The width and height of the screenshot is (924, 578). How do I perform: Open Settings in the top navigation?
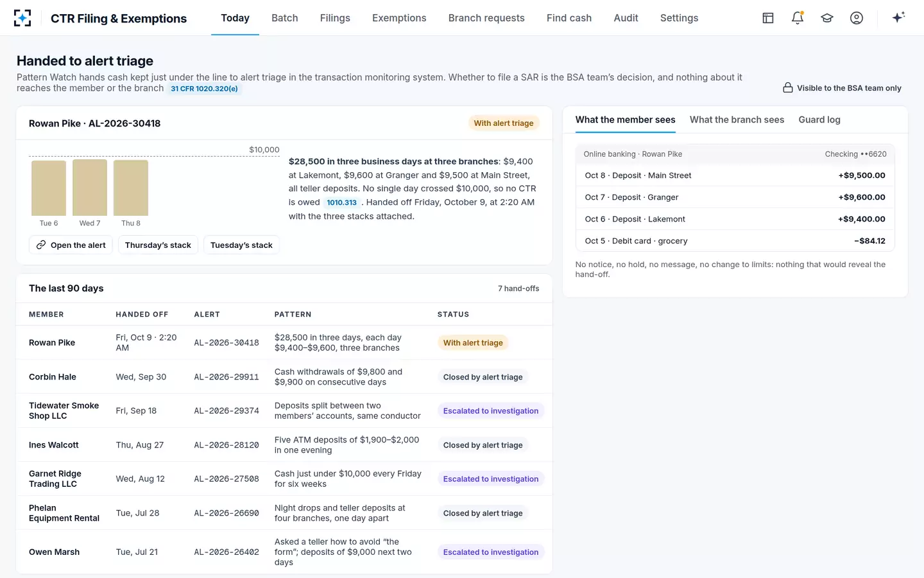tap(679, 18)
